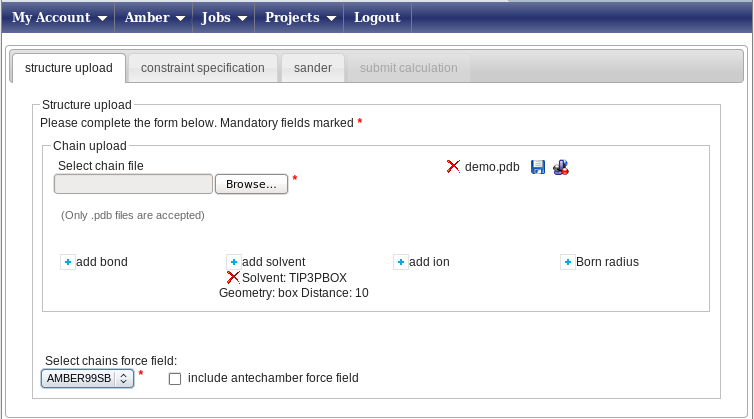Click the Browse... button
Screen dimensions: 754x419
(251, 184)
